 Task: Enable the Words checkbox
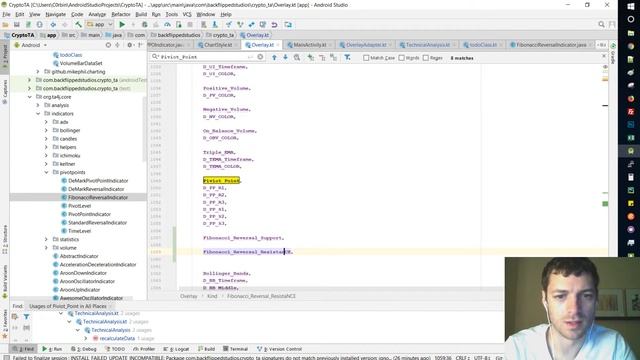[x=402, y=58]
